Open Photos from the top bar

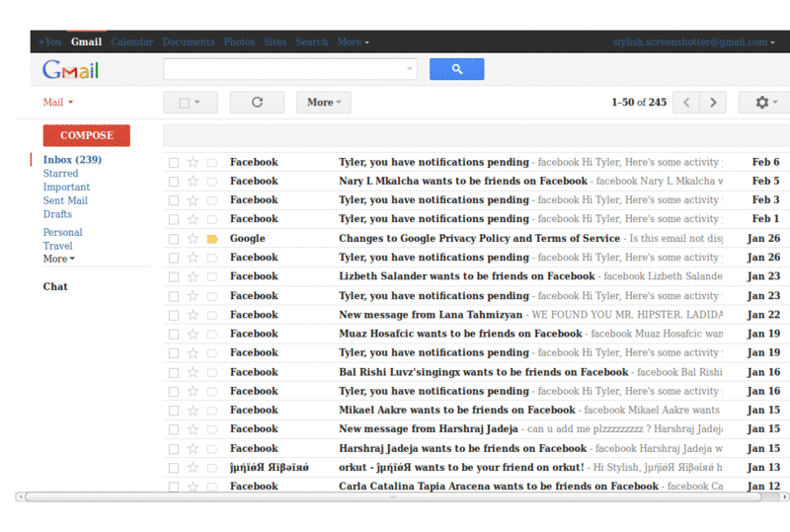tap(239, 42)
